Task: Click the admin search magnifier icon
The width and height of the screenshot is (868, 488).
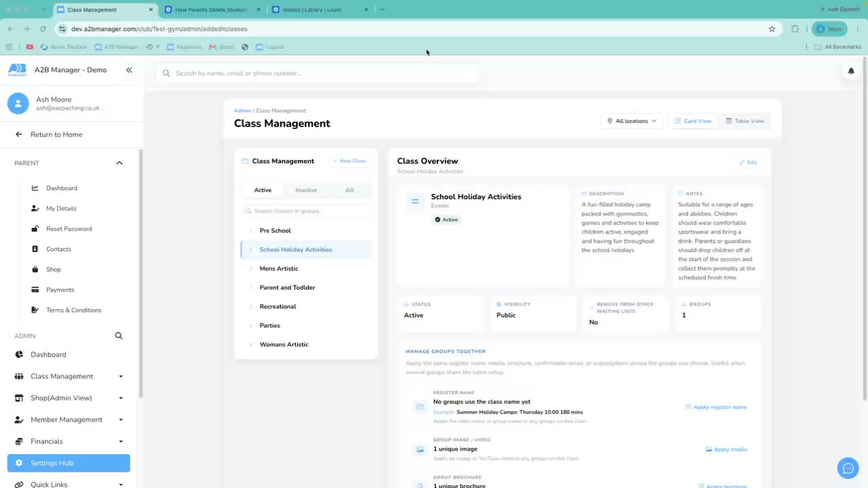Action: point(119,335)
